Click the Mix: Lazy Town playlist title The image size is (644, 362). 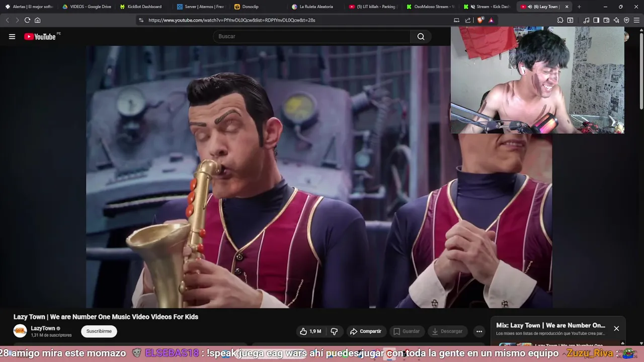point(550,325)
